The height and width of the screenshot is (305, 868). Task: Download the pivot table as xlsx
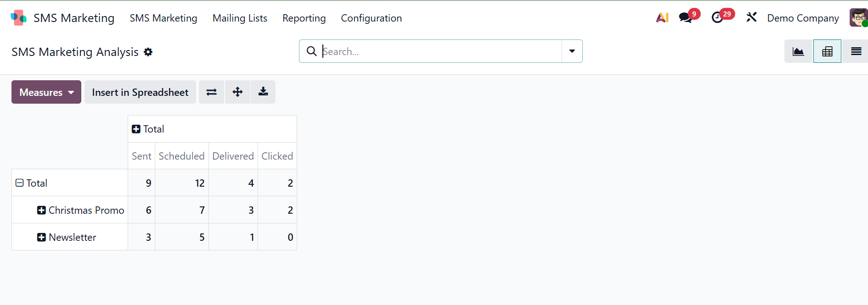[x=263, y=92]
